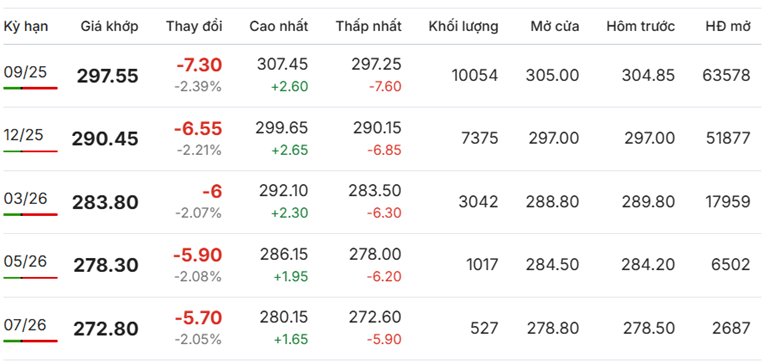Select the 297.55 matched price
The image size is (770, 363).
click(x=108, y=76)
